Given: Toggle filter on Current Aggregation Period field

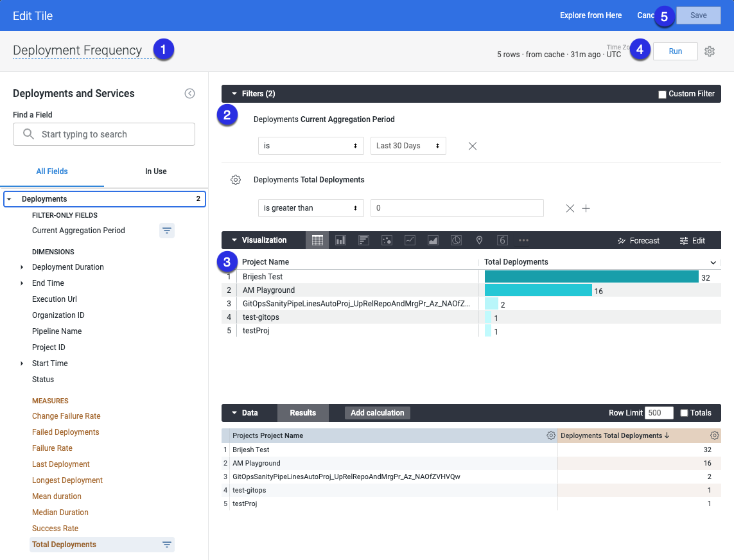Looking at the screenshot, I should point(166,231).
